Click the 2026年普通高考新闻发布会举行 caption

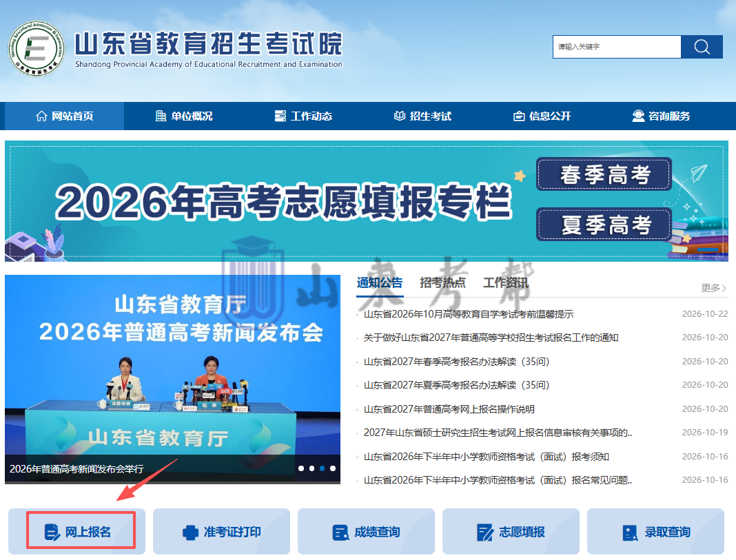76,469
